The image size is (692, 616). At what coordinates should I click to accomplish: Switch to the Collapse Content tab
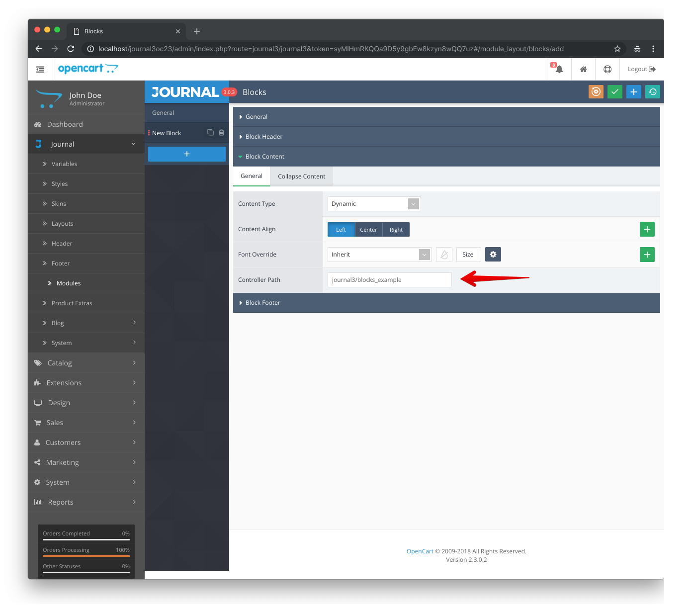(301, 176)
